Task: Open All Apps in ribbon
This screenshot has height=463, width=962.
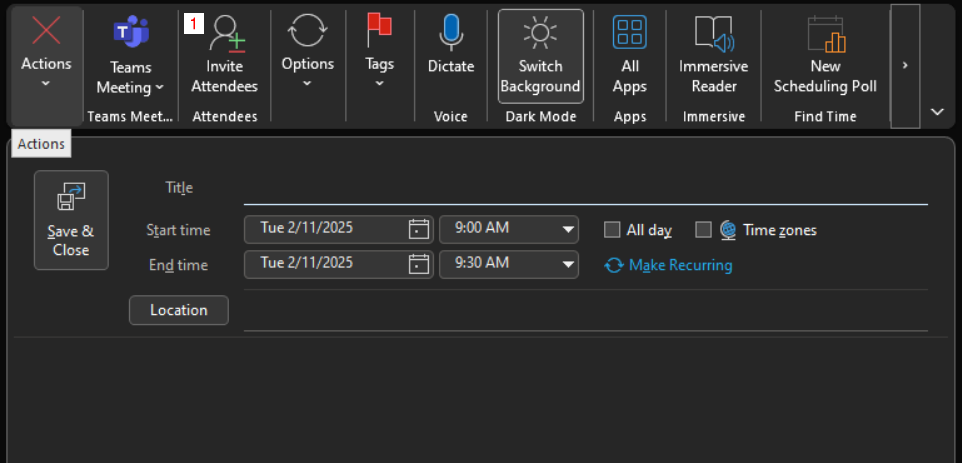Action: pyautogui.click(x=629, y=56)
